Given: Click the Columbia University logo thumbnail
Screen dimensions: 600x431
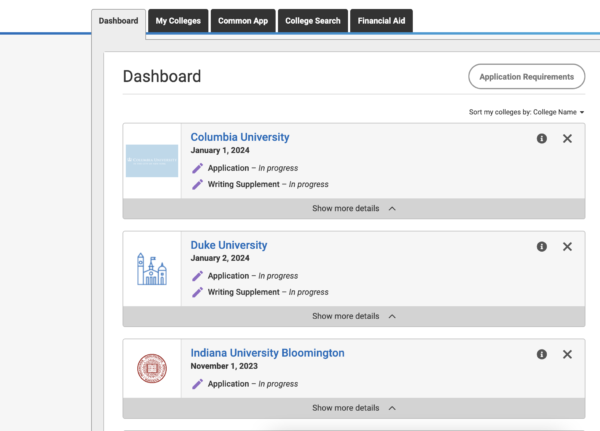Looking at the screenshot, I should [x=152, y=161].
